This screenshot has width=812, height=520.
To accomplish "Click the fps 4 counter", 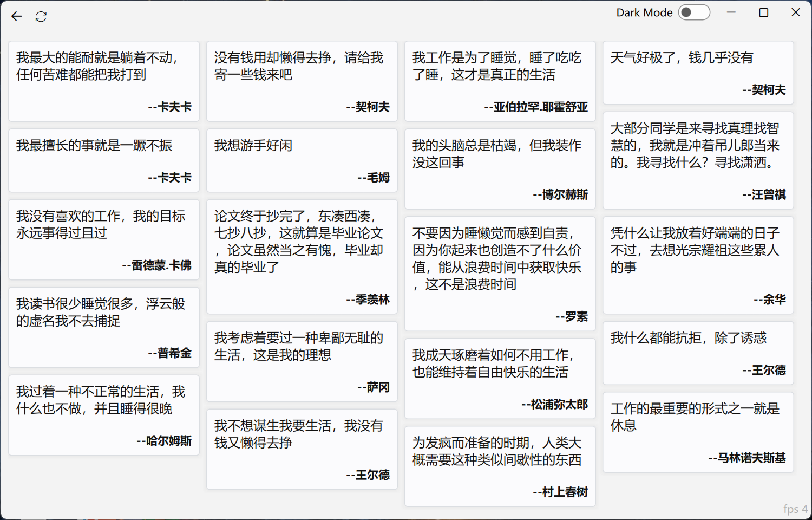I will [x=795, y=509].
